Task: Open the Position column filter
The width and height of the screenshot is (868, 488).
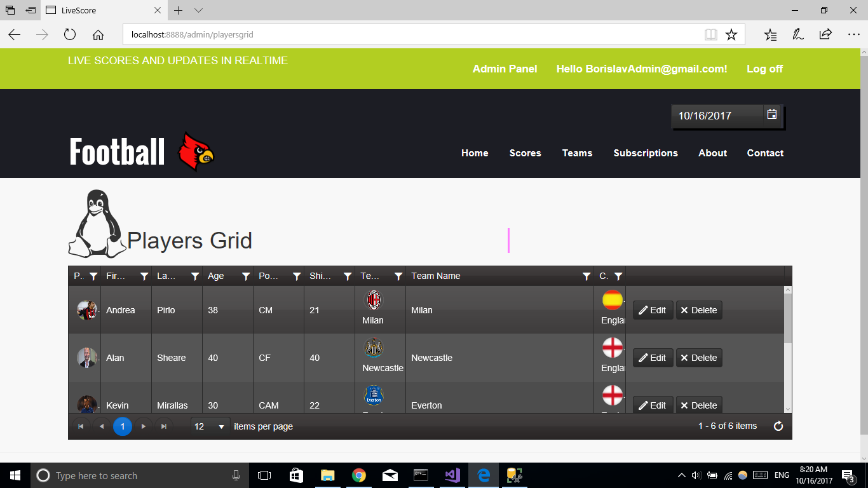Action: [x=297, y=276]
